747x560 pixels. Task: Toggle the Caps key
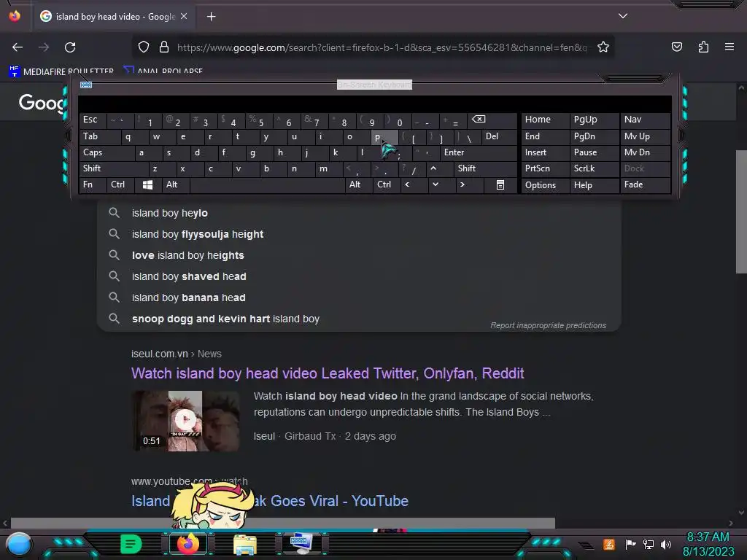[x=107, y=152]
